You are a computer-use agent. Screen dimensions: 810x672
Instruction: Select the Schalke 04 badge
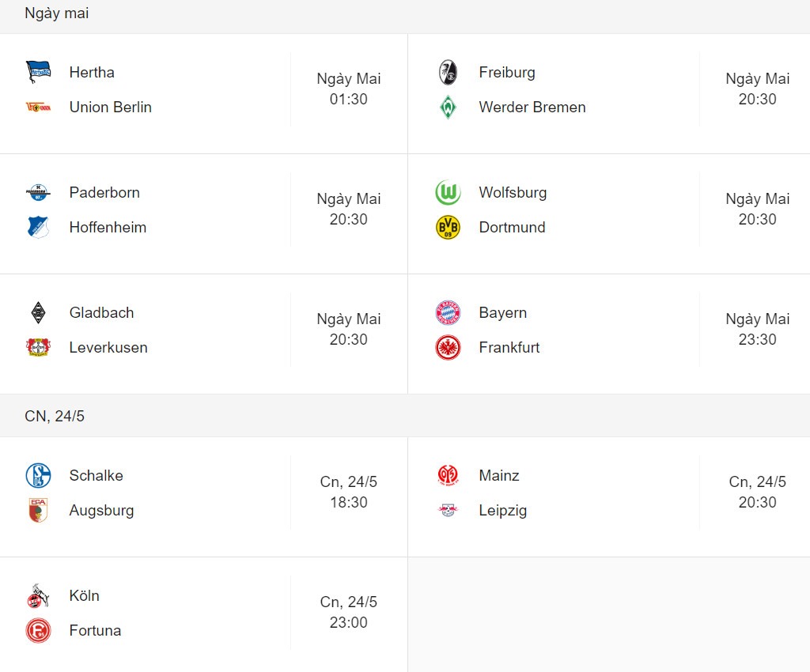pyautogui.click(x=38, y=476)
